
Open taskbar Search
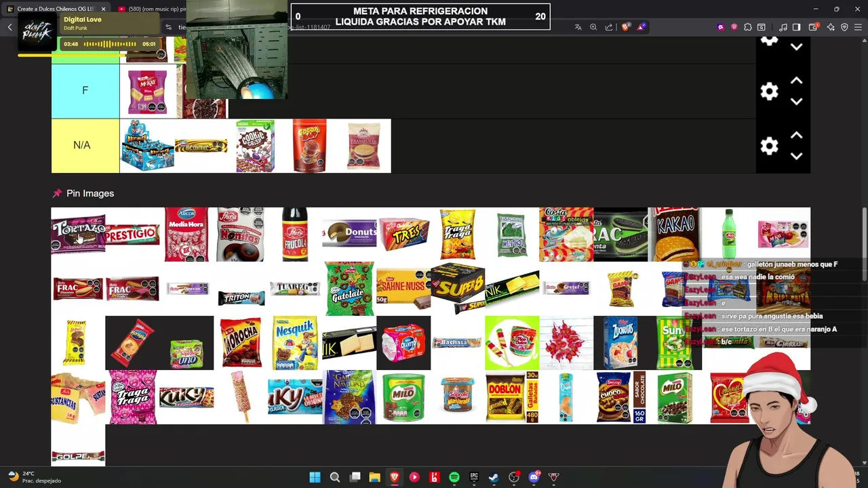pos(335,477)
